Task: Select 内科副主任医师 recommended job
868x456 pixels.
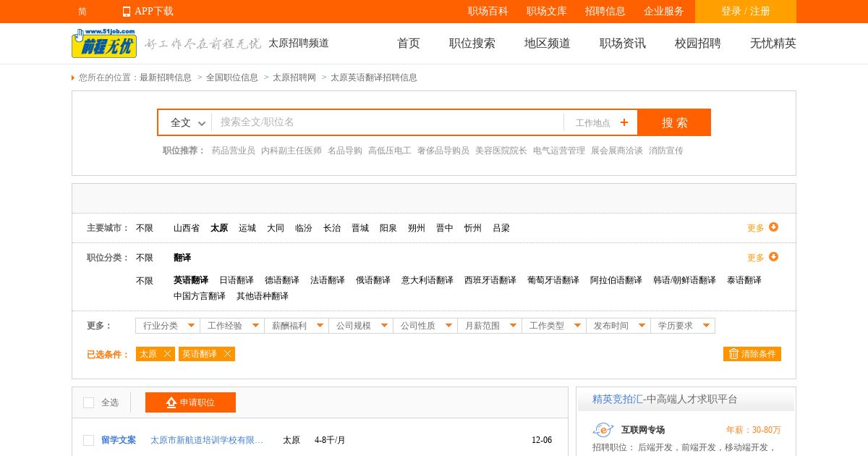Action: pyautogui.click(x=292, y=151)
